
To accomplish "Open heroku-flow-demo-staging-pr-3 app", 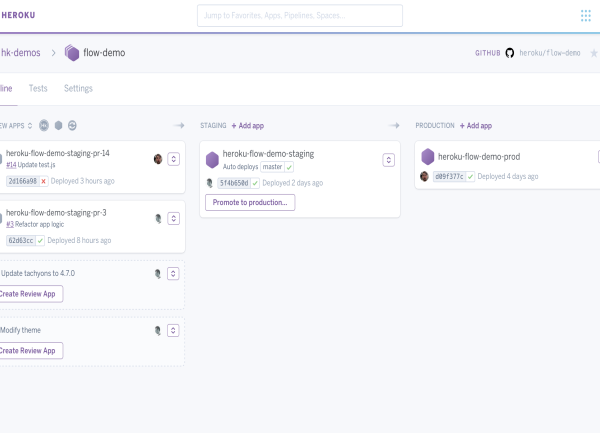I will 56,213.
